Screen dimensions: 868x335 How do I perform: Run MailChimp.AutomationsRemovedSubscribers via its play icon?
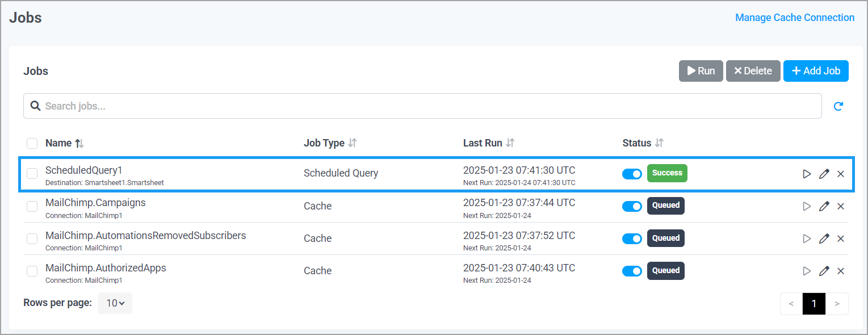[x=807, y=238]
